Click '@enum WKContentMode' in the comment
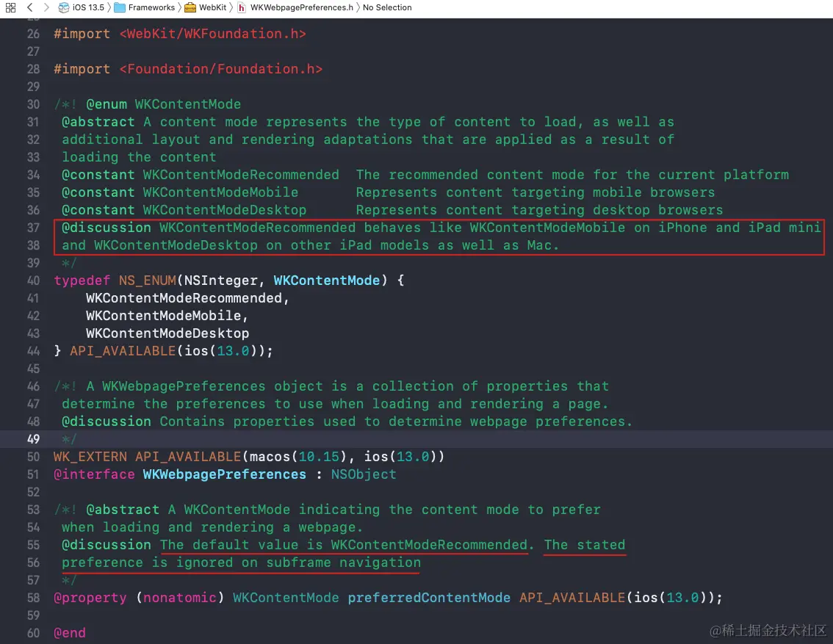Viewport: 833px width, 644px height. 164,104
